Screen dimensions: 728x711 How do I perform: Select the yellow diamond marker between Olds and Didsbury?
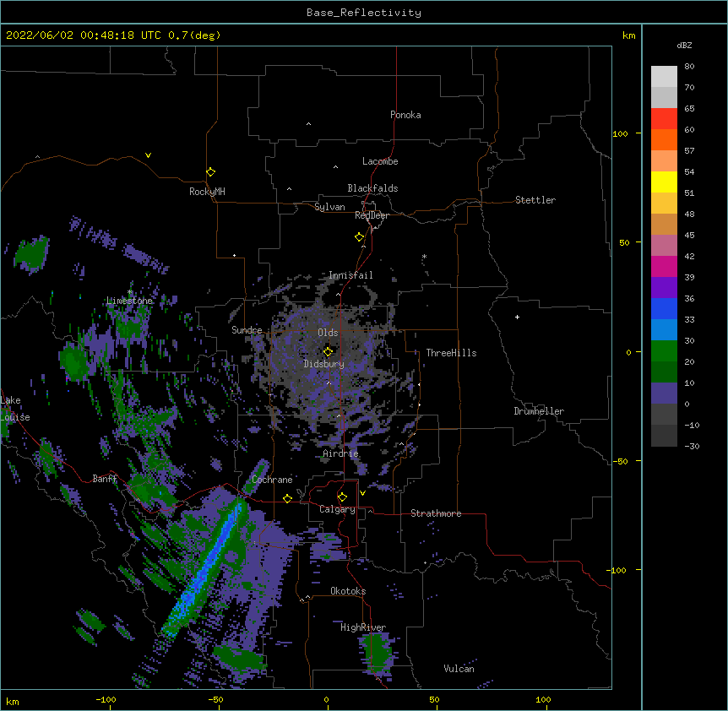(328, 351)
